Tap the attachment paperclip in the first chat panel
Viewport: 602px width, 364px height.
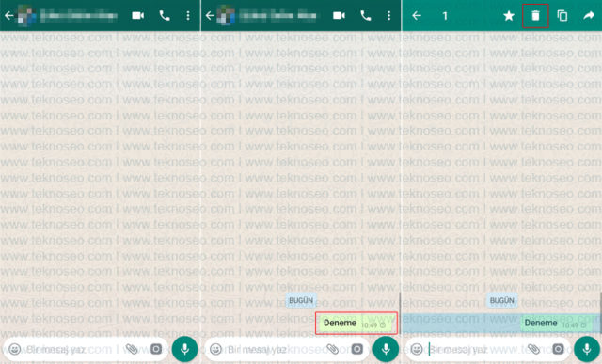[x=132, y=349]
